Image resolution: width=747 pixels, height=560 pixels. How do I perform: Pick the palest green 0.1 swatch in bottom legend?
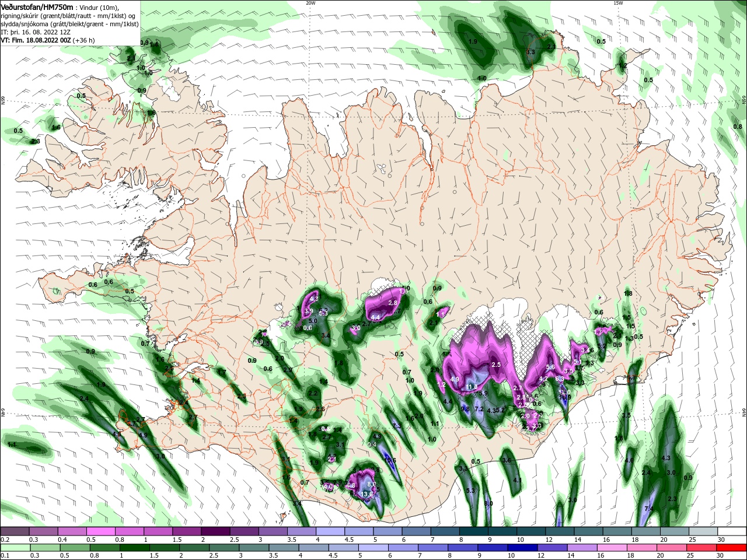15,548
